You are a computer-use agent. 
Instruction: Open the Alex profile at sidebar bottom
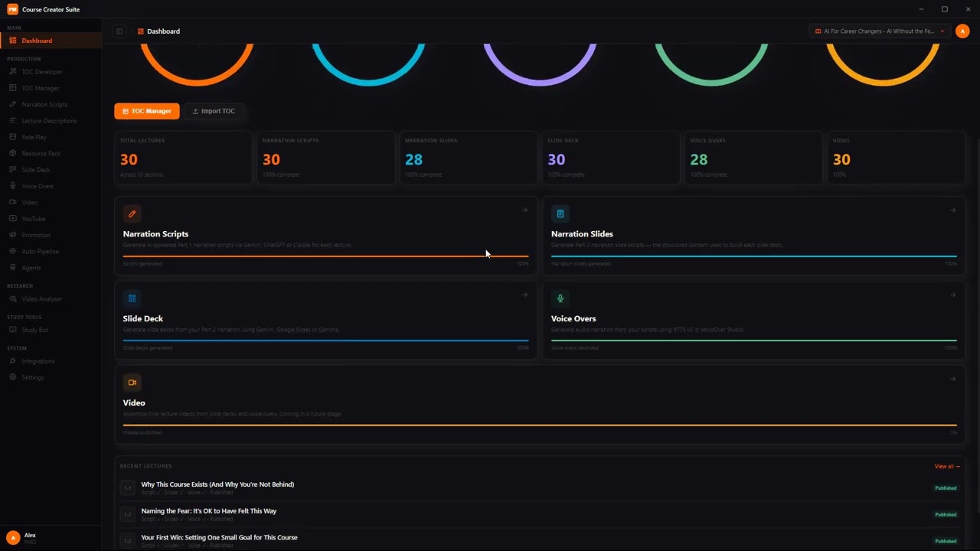pyautogui.click(x=51, y=538)
